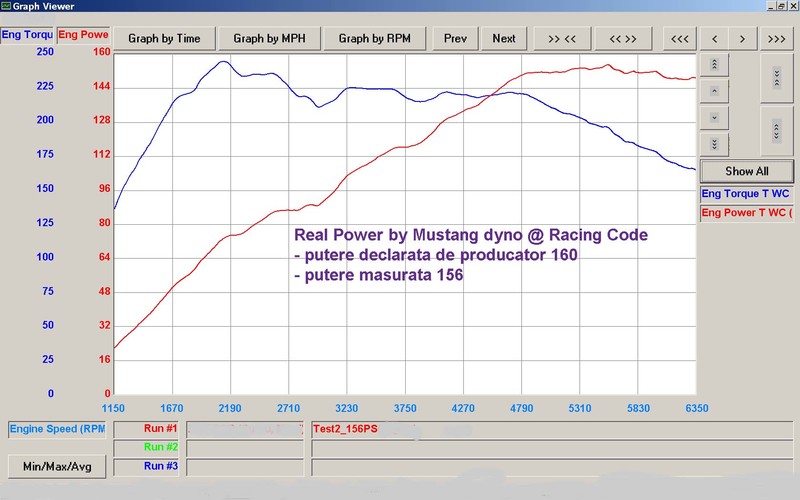Image resolution: width=800 pixels, height=500 pixels.
Task: Click the blurred Run #1 first field
Action: (245, 430)
